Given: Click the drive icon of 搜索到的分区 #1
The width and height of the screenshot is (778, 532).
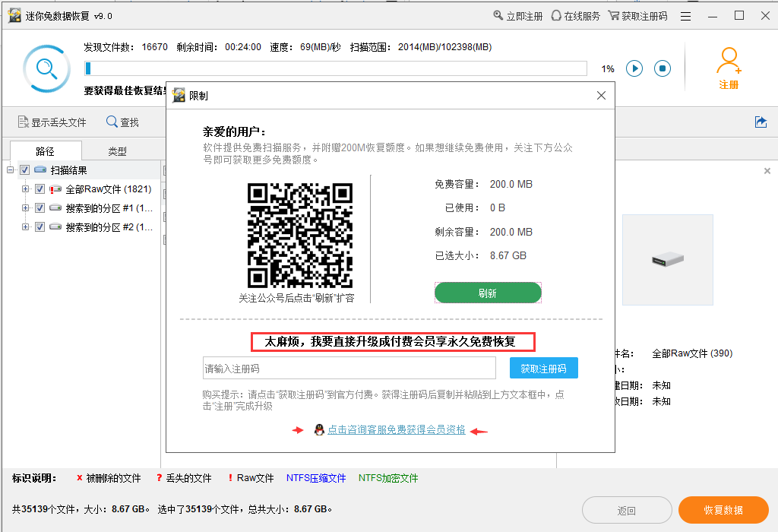Looking at the screenshot, I should [x=55, y=208].
